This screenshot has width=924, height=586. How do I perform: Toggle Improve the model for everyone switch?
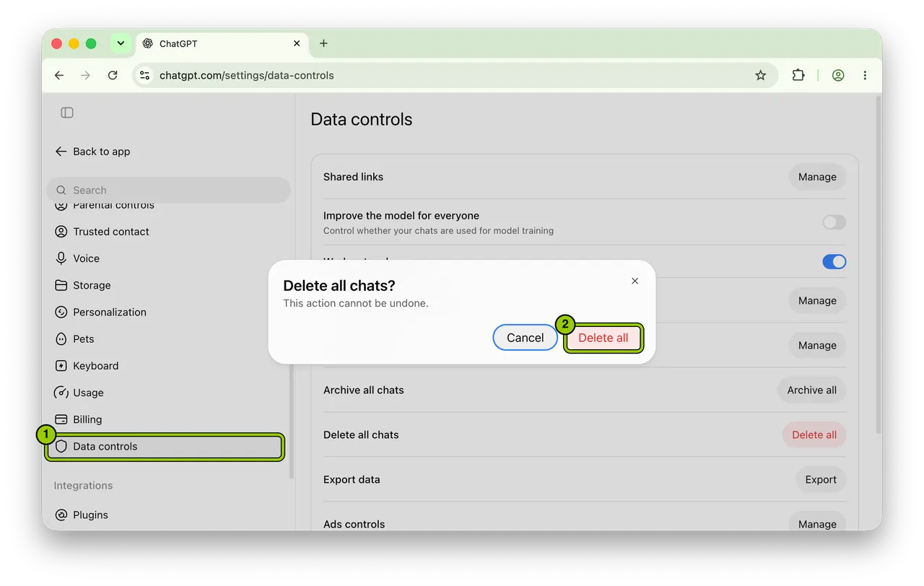pyautogui.click(x=834, y=222)
